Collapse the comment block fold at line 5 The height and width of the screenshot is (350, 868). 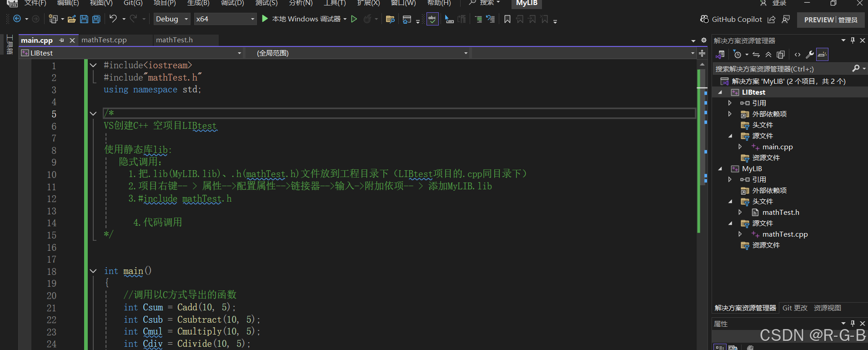click(x=93, y=113)
